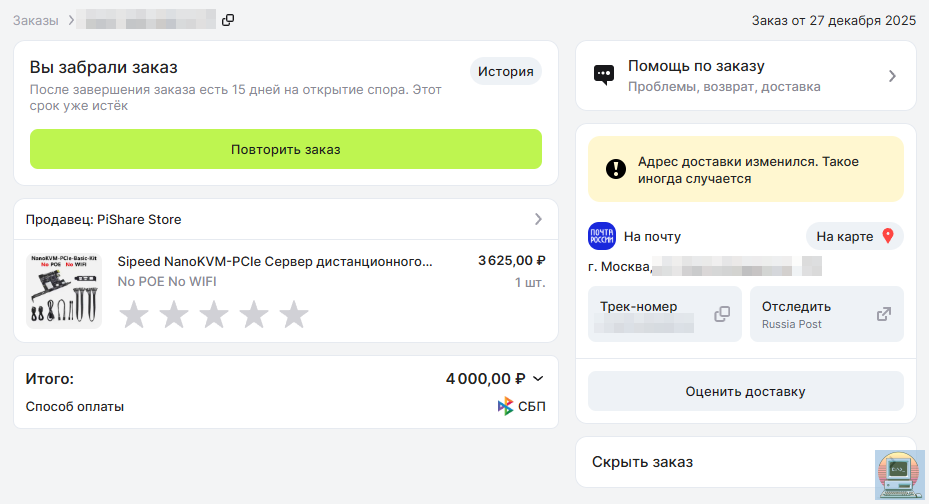Click the red map pin icon
The height and width of the screenshot is (504, 929).
click(x=886, y=236)
